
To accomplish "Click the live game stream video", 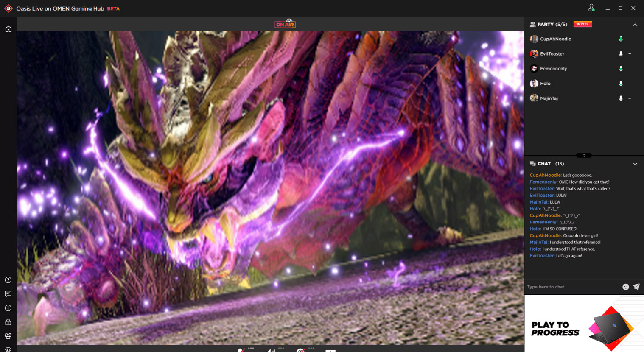I will click(270, 187).
